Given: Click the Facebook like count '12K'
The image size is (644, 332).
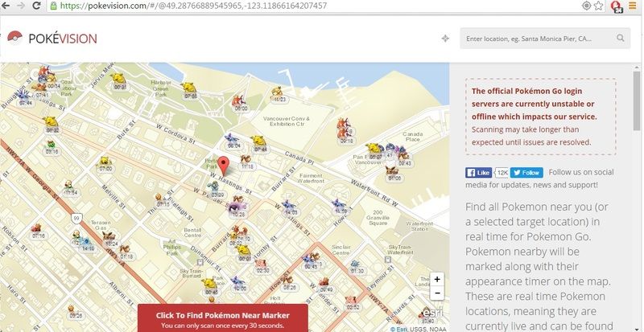Looking at the screenshot, I should (x=502, y=173).
